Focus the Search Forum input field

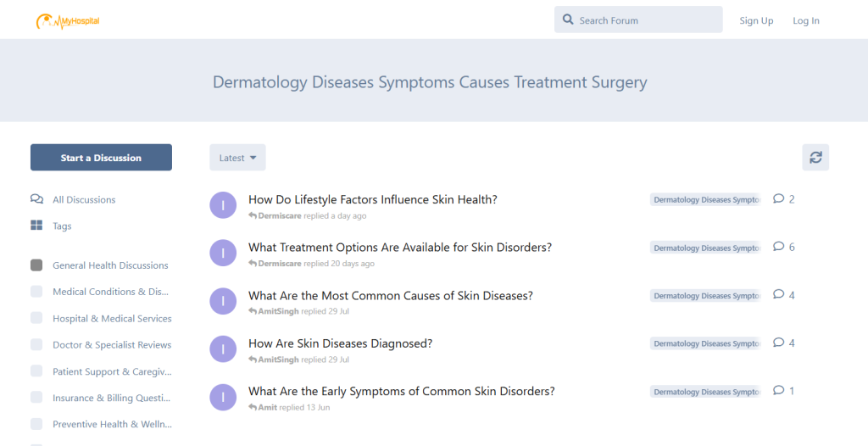coord(646,20)
